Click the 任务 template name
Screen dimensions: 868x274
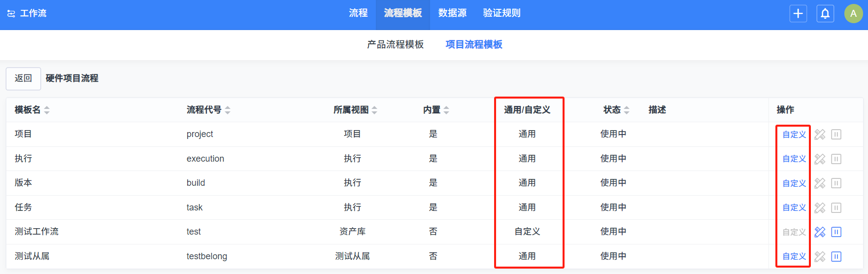23,207
